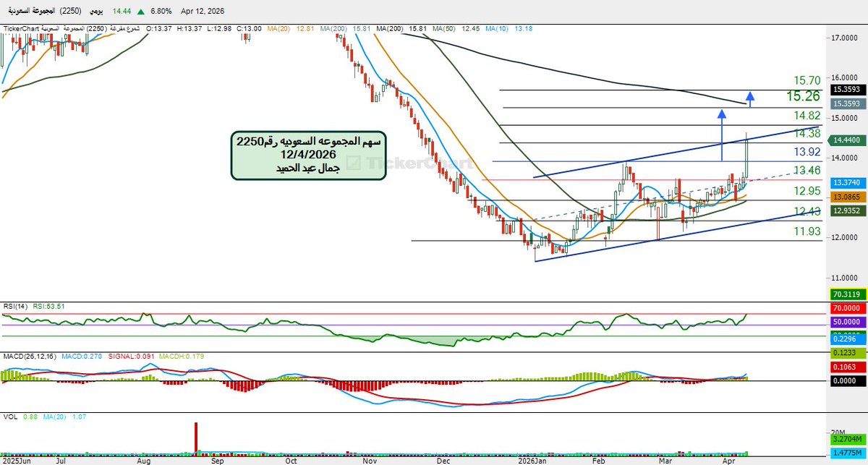Click the 14.38 level label
Image resolution: width=868 pixels, height=465 pixels.
(x=807, y=133)
